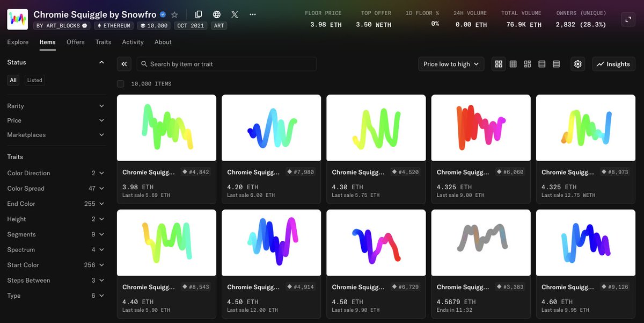Click the search magnifier icon

144,64
